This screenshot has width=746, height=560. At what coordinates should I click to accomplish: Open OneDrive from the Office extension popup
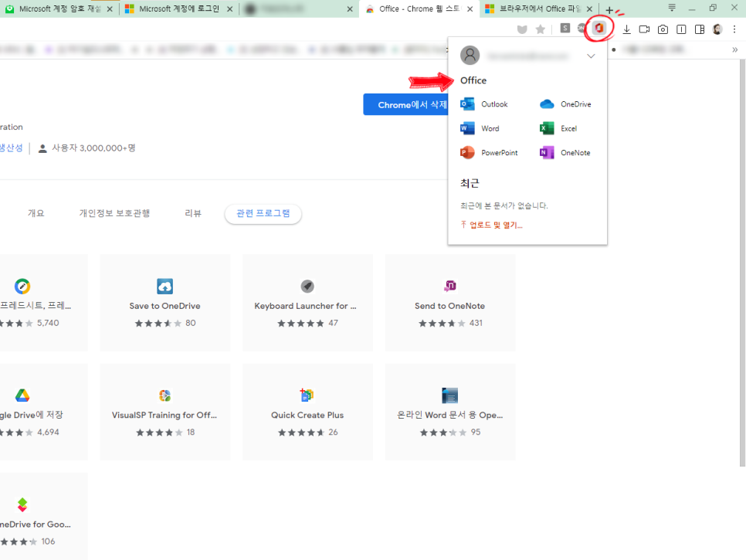(575, 104)
